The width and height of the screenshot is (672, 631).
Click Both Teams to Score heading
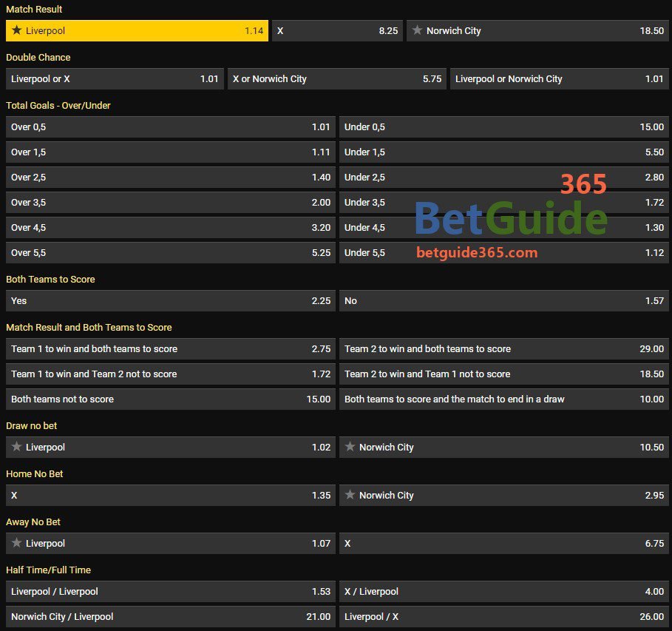coord(50,280)
